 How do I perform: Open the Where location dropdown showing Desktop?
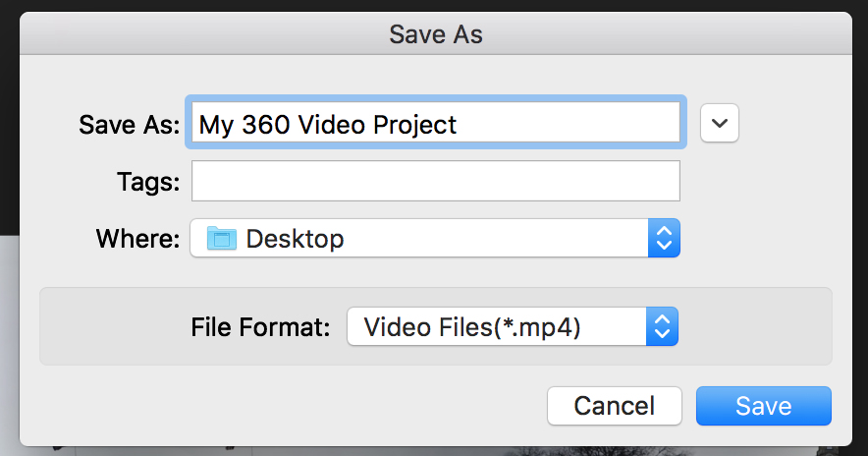[x=435, y=238]
